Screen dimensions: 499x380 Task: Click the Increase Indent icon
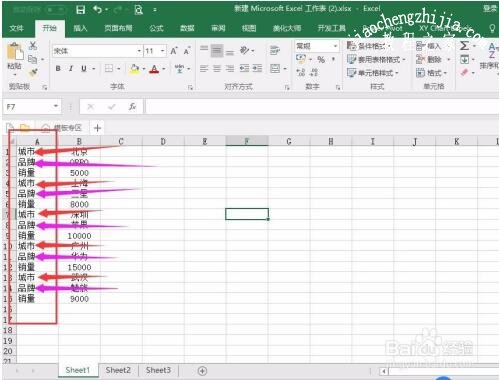257,69
